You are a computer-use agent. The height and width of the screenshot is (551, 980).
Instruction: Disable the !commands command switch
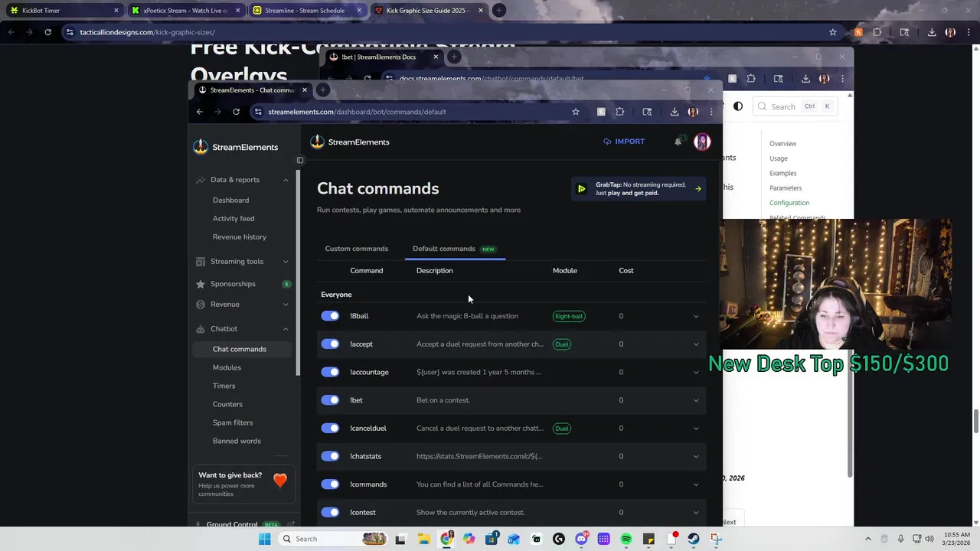click(x=330, y=484)
